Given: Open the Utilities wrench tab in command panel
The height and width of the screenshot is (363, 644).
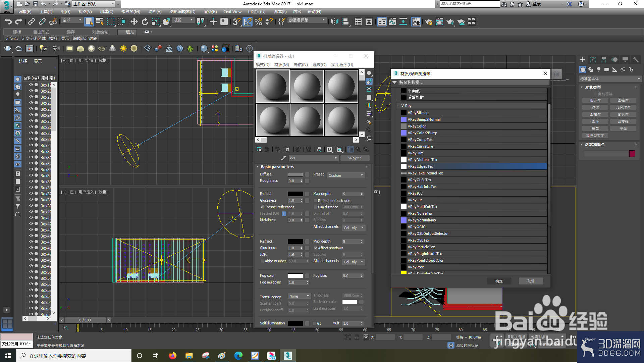Looking at the screenshot, I should point(636,60).
